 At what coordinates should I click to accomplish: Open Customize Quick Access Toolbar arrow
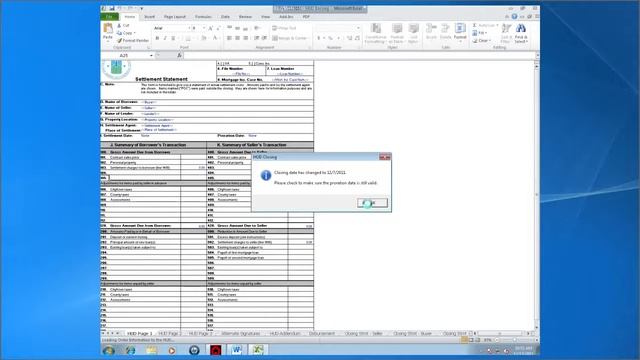tap(142, 8)
